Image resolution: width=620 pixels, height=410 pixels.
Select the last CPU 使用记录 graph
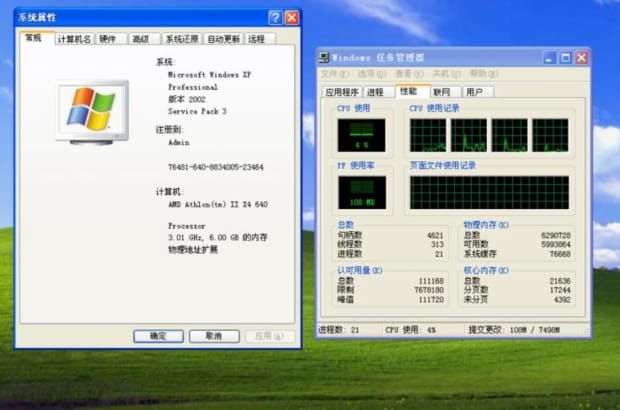tap(550, 135)
